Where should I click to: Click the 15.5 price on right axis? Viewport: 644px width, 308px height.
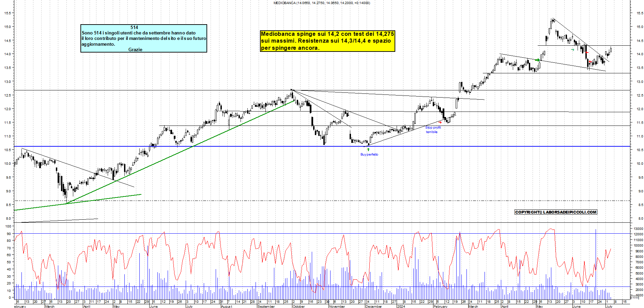[640, 13]
